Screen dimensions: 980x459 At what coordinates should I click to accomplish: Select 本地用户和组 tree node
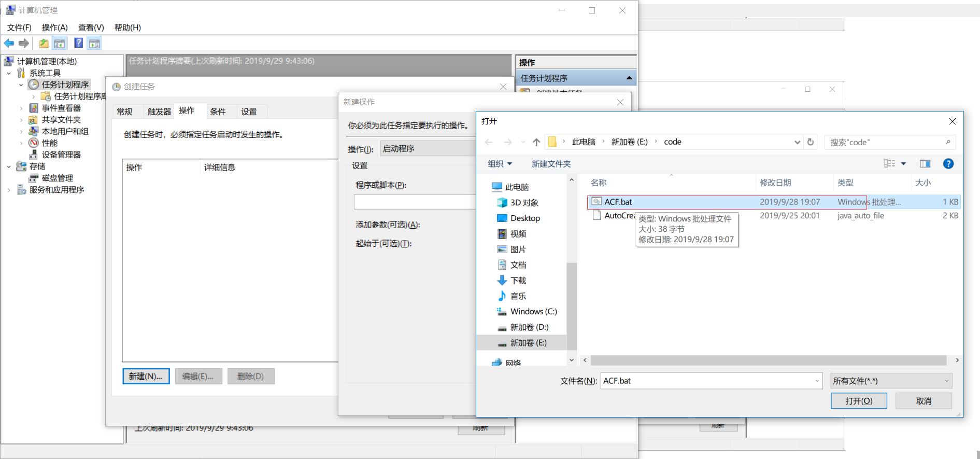65,131
